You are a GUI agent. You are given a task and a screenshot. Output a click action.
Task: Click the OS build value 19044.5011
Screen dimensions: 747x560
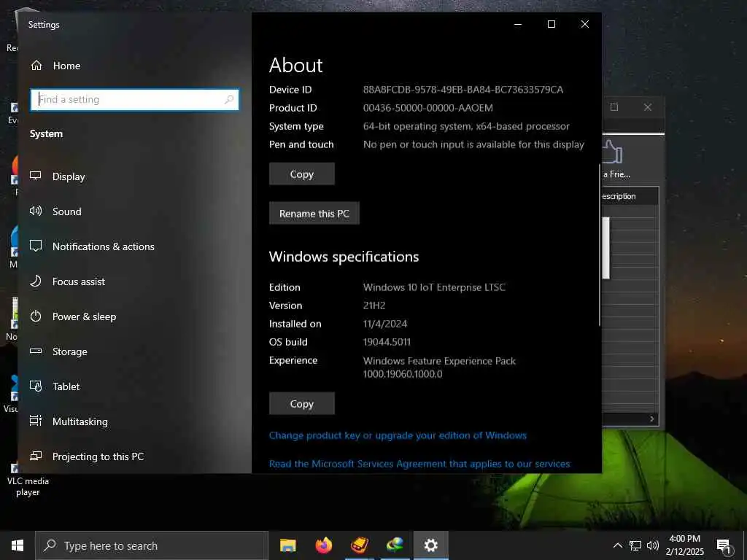(387, 342)
